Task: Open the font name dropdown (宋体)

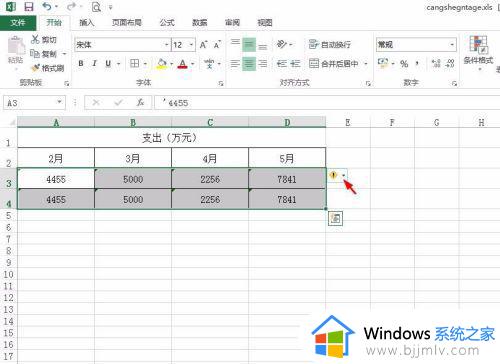Action: [x=166, y=45]
